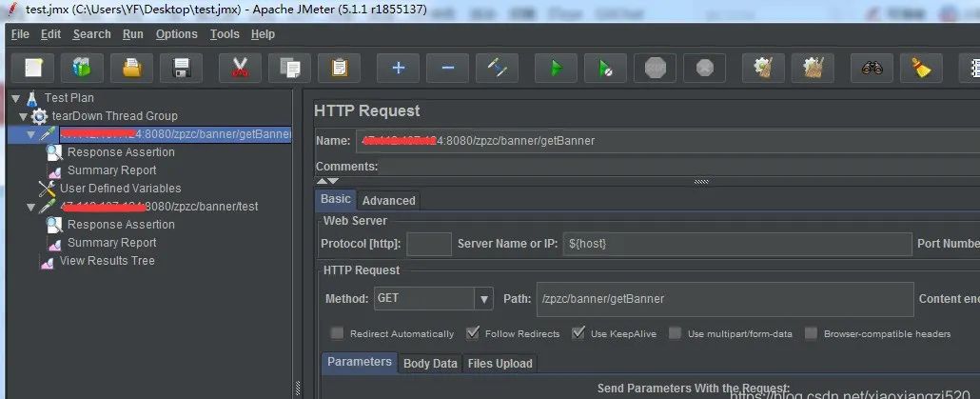
Task: Click the Copy toolbar icon
Action: pos(289,68)
